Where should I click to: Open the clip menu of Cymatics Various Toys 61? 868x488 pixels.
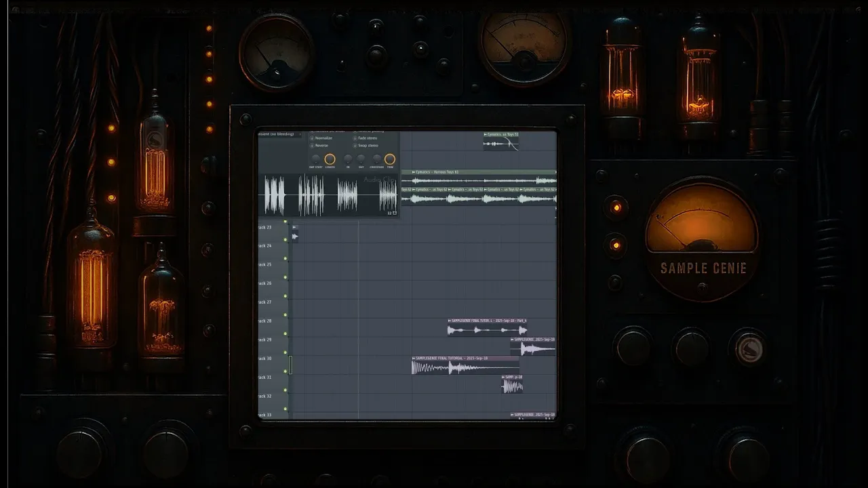tap(414, 172)
